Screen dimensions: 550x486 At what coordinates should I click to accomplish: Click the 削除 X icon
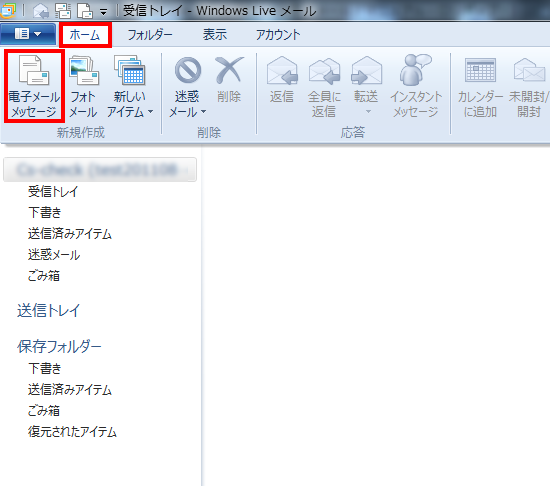pyautogui.click(x=229, y=70)
